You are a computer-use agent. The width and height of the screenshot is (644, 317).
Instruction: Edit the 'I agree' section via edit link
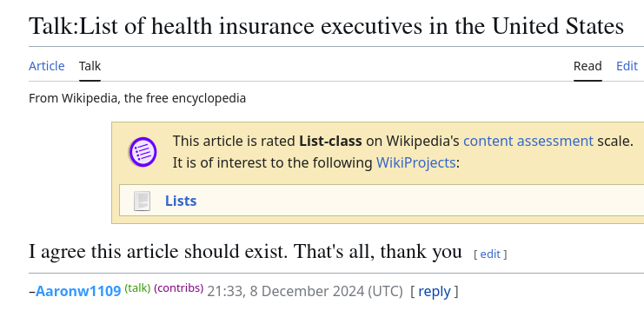(490, 254)
